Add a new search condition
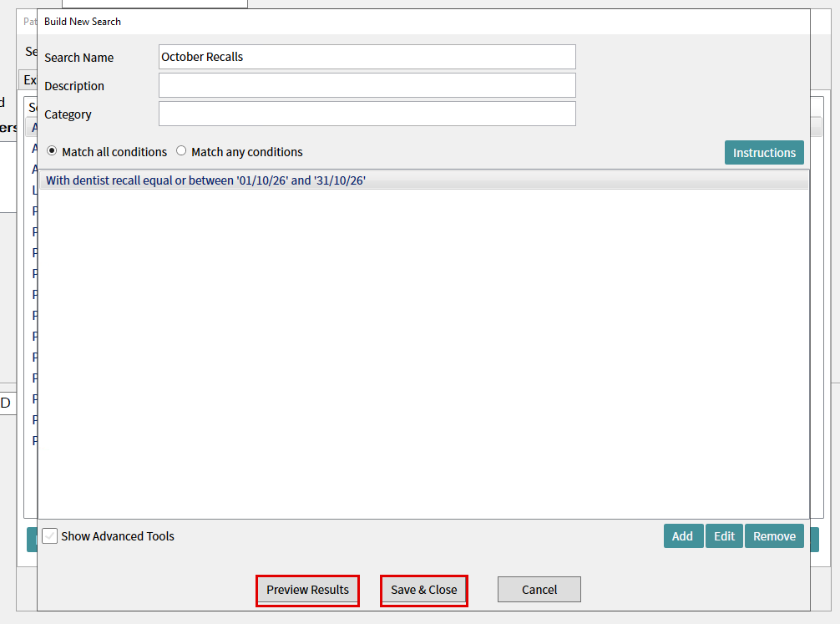 pos(683,536)
